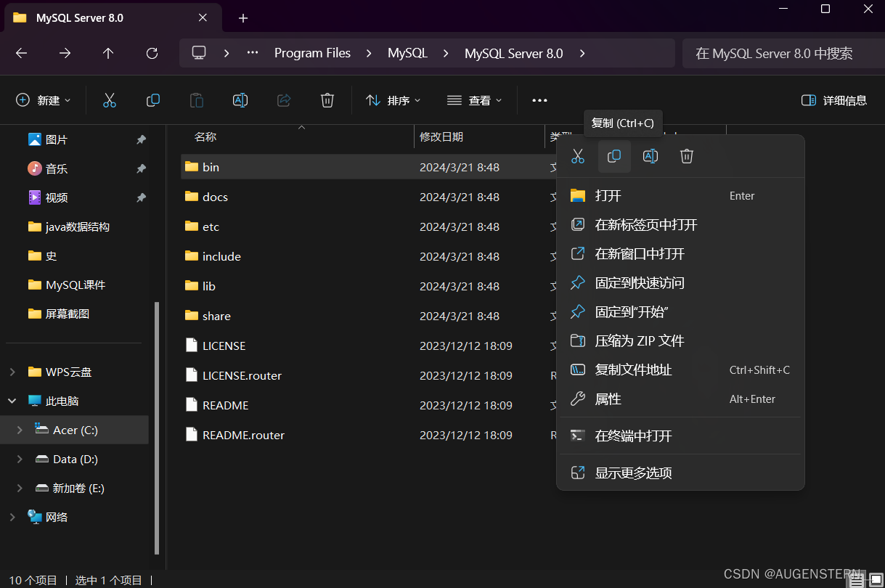
Task: Select 固定到"开始"
Action: 680,311
